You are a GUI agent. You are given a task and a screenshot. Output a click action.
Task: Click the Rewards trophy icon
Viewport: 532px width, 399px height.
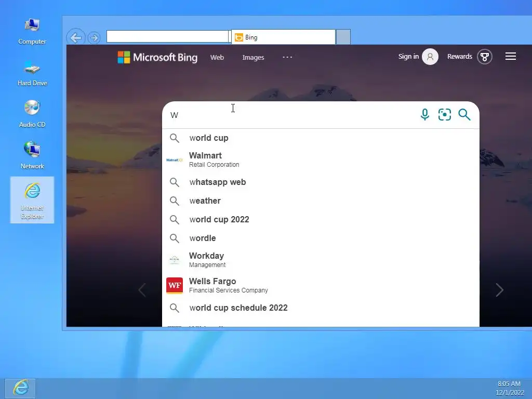tap(485, 57)
